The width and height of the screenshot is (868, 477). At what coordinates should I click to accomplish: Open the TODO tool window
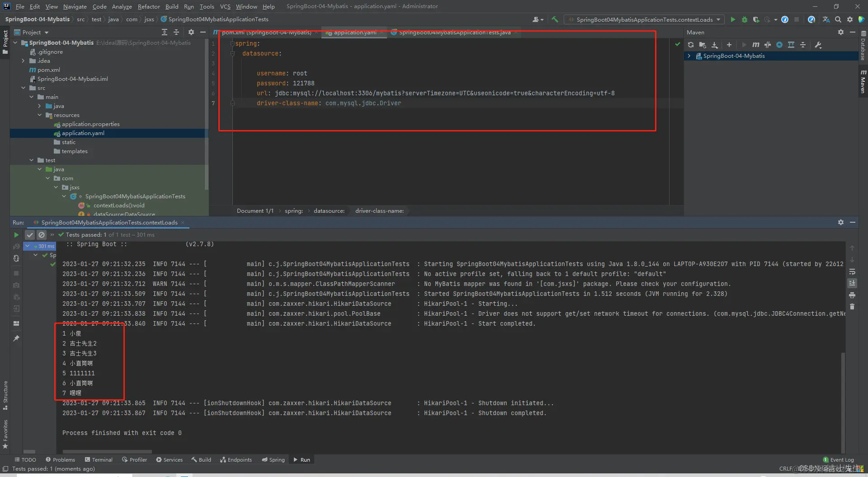[x=25, y=460]
